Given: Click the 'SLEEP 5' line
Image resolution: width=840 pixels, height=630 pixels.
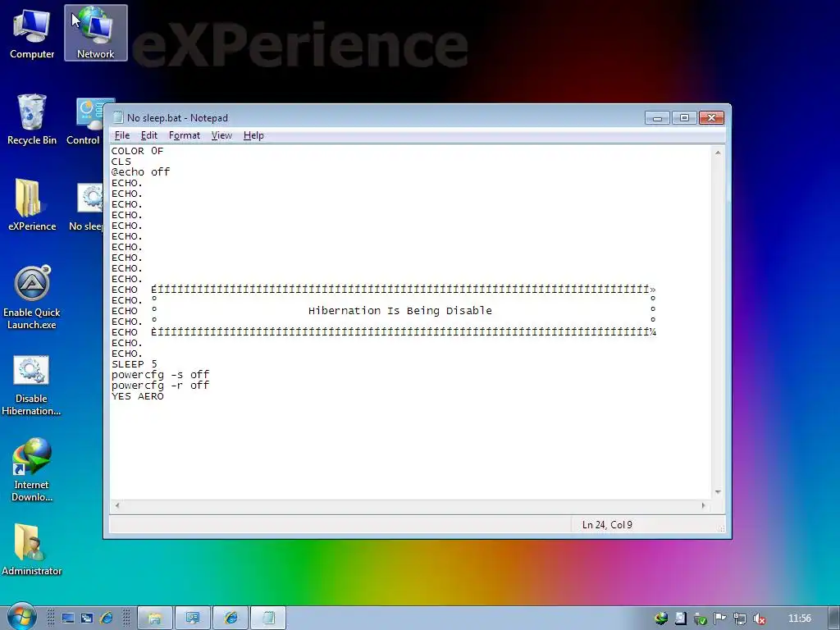Looking at the screenshot, I should 134,364.
